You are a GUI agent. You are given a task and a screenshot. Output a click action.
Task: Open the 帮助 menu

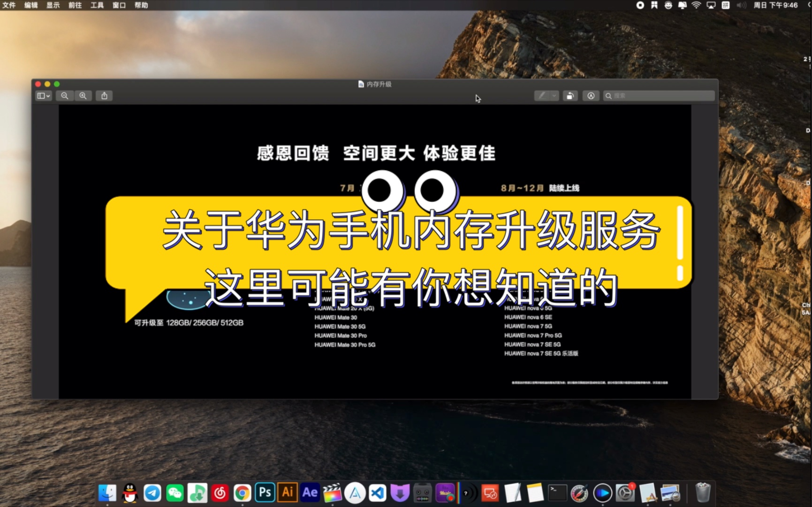tap(141, 5)
